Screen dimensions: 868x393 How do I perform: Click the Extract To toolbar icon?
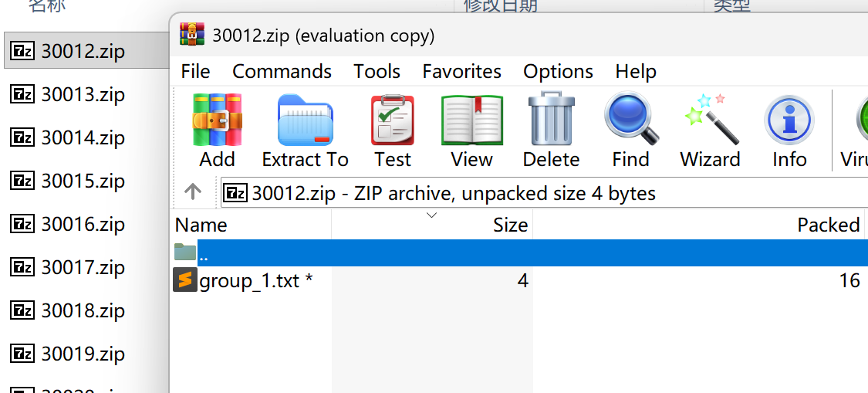[x=305, y=120]
